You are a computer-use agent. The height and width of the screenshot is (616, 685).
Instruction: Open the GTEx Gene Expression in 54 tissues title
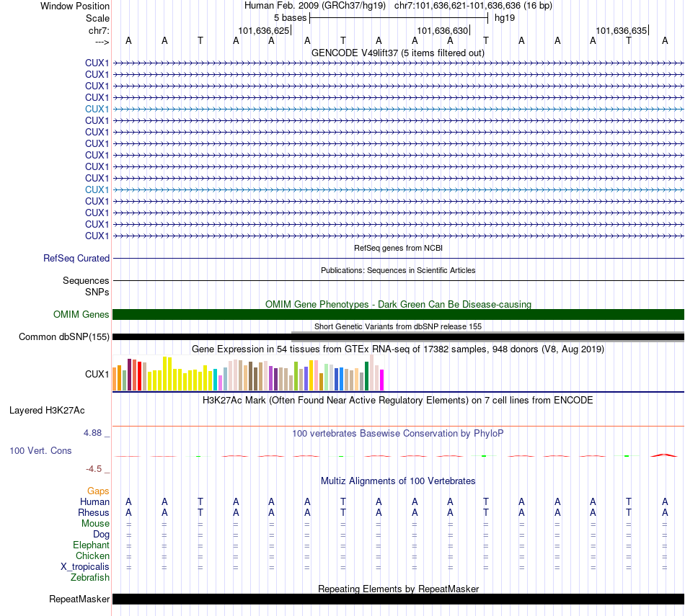(x=398, y=349)
